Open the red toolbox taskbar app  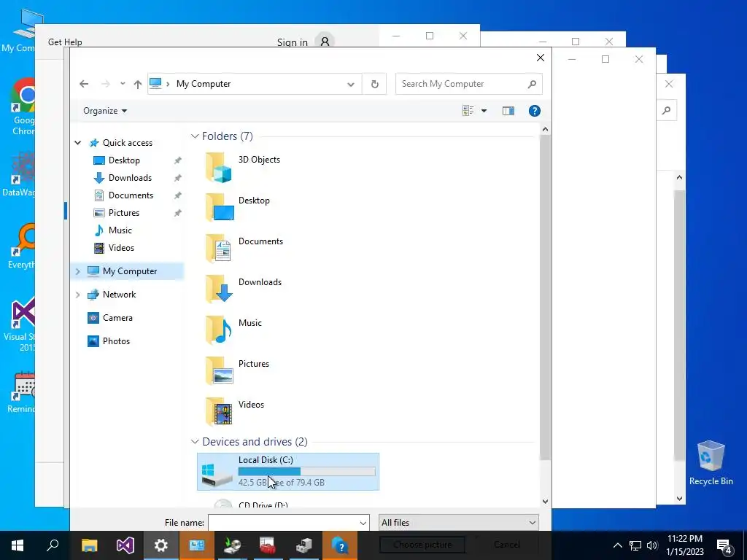click(268, 545)
